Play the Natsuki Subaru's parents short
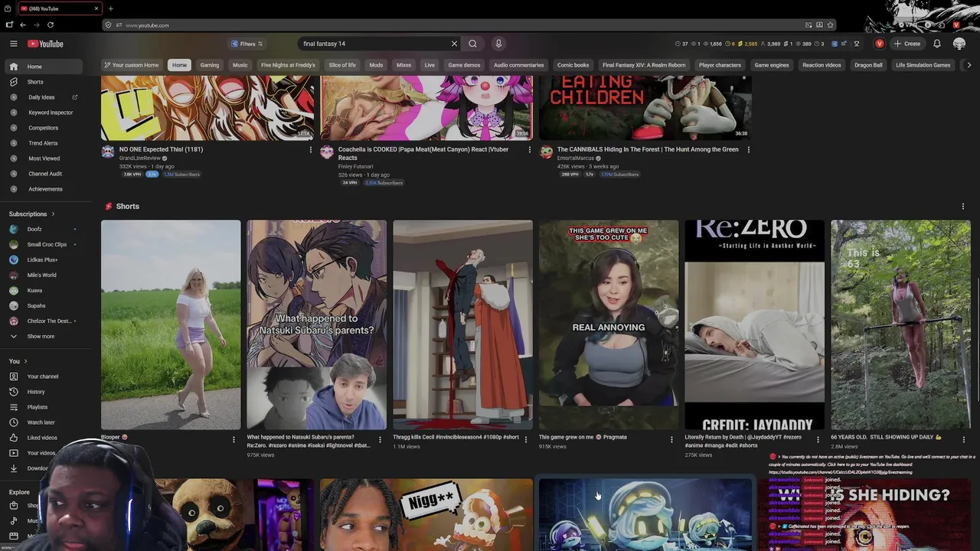 (316, 324)
